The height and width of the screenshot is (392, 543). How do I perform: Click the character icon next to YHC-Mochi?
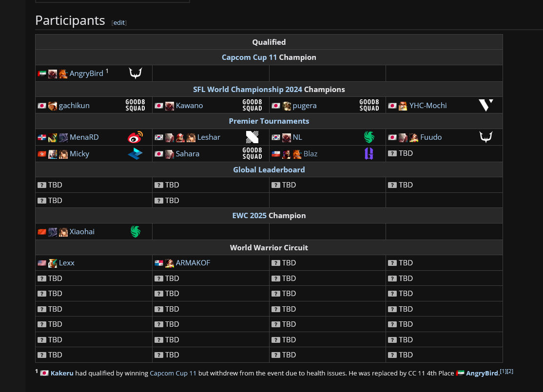(403, 106)
